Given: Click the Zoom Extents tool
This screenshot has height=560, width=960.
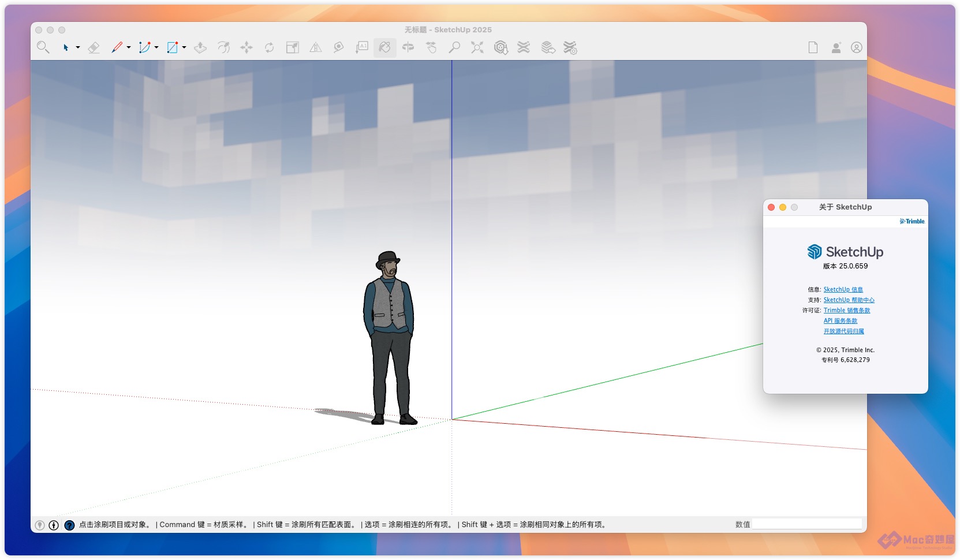Looking at the screenshot, I should click(477, 47).
